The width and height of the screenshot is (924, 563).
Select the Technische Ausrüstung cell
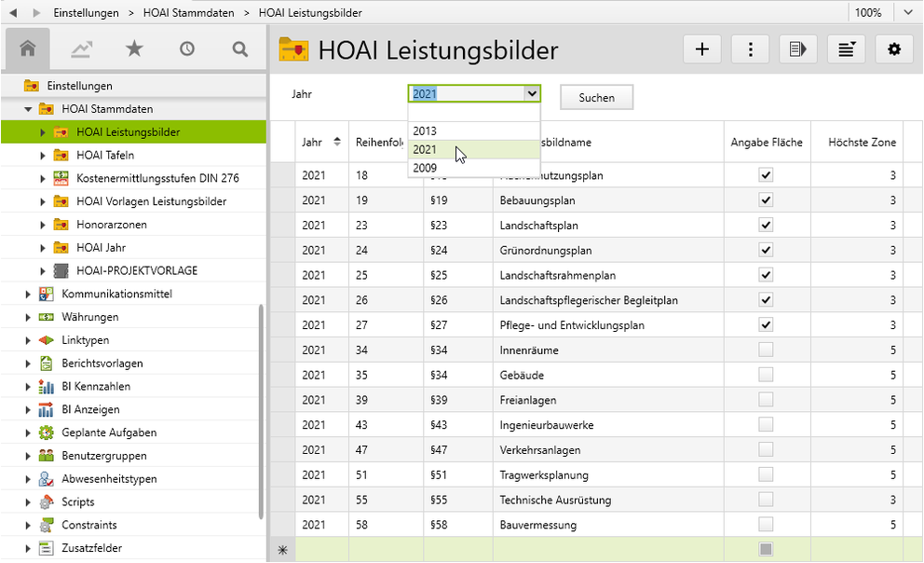tap(608, 500)
